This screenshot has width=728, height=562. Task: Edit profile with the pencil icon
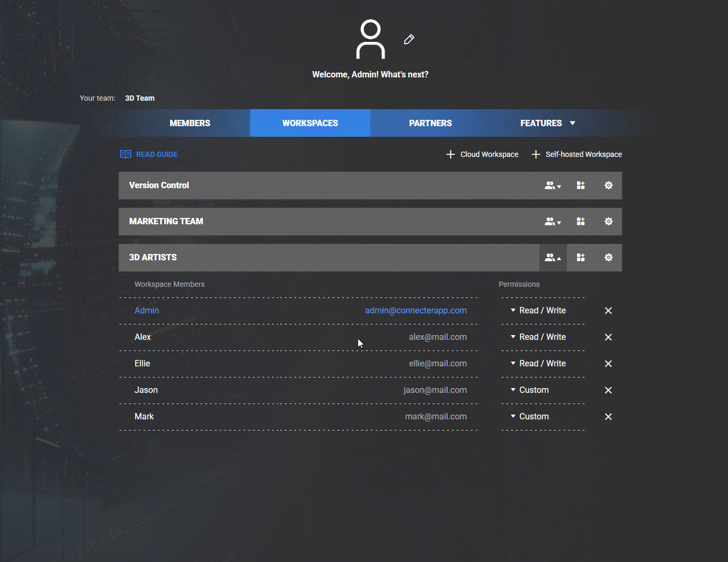pyautogui.click(x=409, y=39)
